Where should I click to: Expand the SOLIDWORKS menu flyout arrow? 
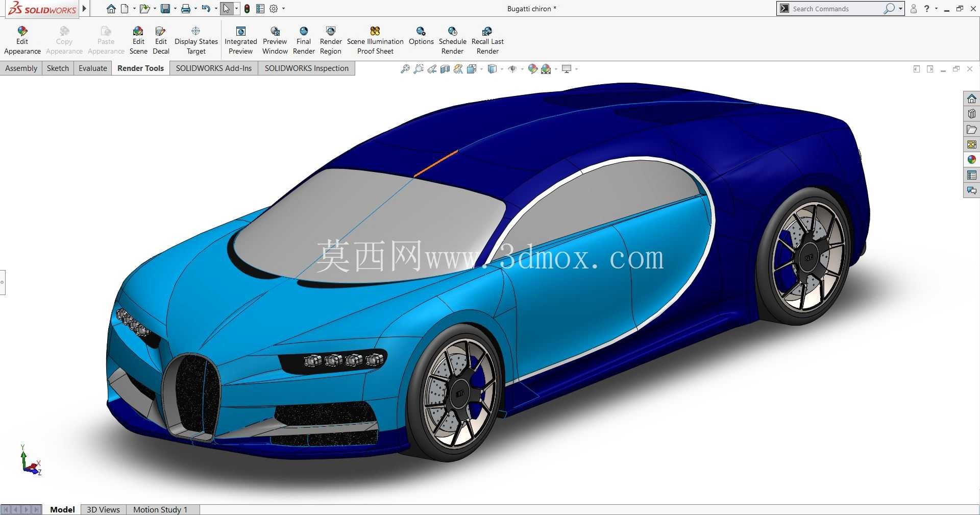coord(85,9)
